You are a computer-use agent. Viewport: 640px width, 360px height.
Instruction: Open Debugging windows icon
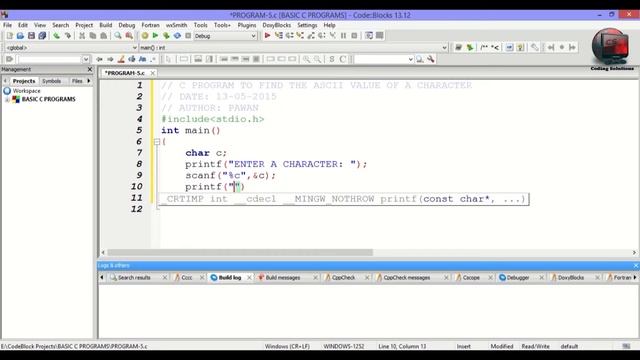(x=369, y=36)
